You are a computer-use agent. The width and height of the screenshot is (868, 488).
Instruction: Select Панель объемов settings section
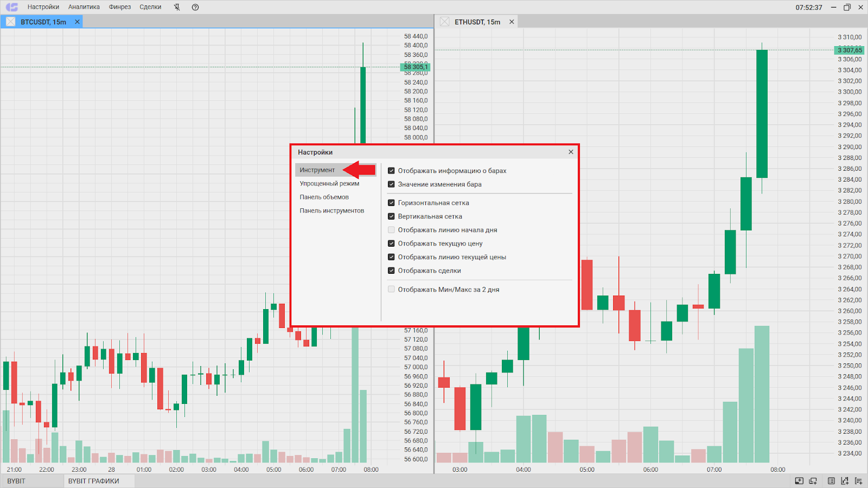pyautogui.click(x=324, y=197)
